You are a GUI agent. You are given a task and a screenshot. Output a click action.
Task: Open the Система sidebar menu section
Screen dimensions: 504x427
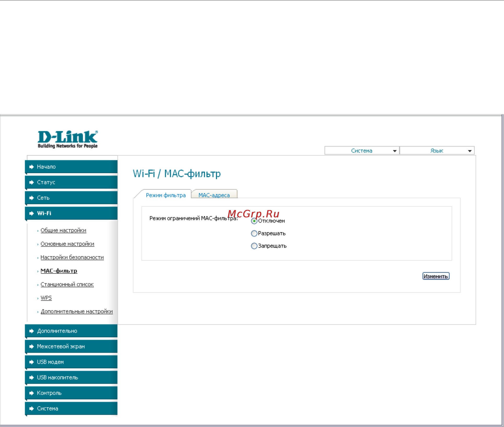pos(71,408)
